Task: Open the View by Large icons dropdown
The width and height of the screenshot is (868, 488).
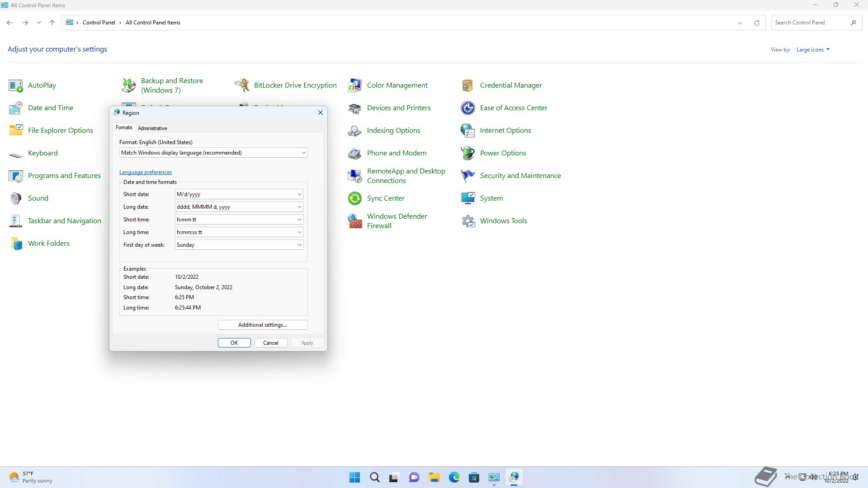Action: [813, 50]
